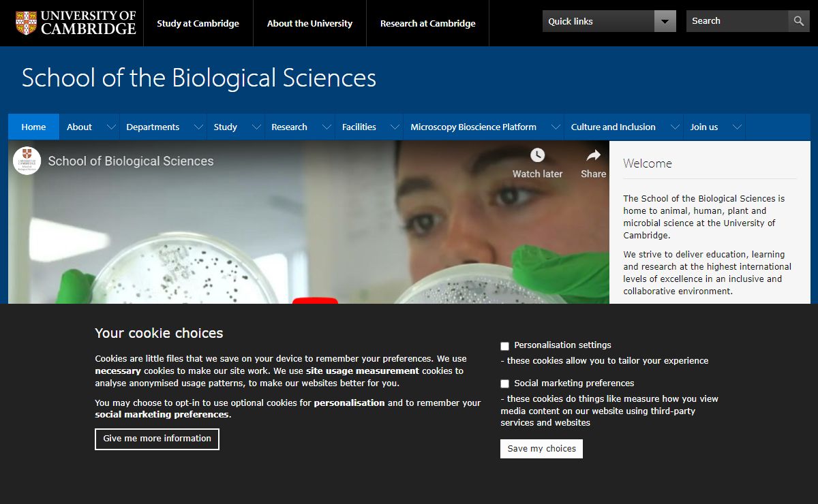Click Save my choices button

coord(541,449)
